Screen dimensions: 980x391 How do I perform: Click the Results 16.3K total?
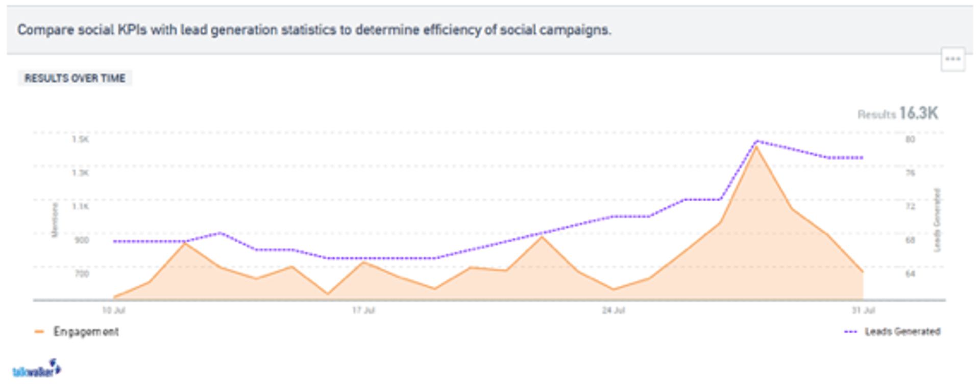898,113
